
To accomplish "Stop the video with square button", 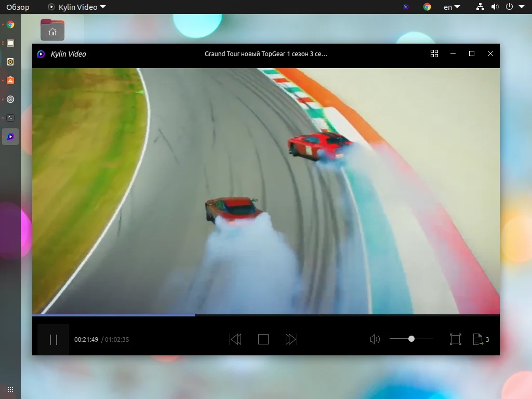I will pos(263,339).
